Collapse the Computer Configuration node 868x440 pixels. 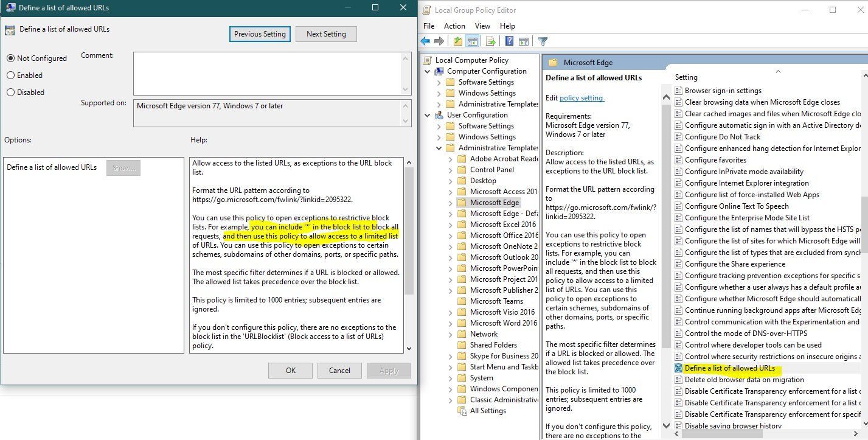[428, 71]
